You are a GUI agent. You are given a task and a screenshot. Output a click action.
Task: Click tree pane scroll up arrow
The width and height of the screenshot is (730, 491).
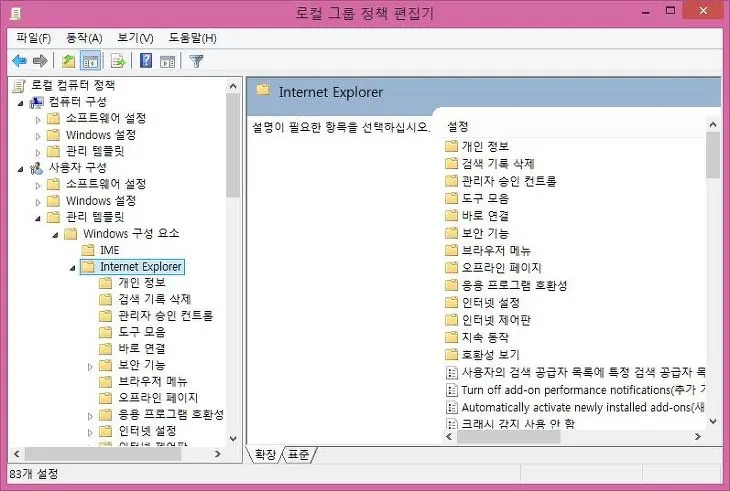coord(233,86)
